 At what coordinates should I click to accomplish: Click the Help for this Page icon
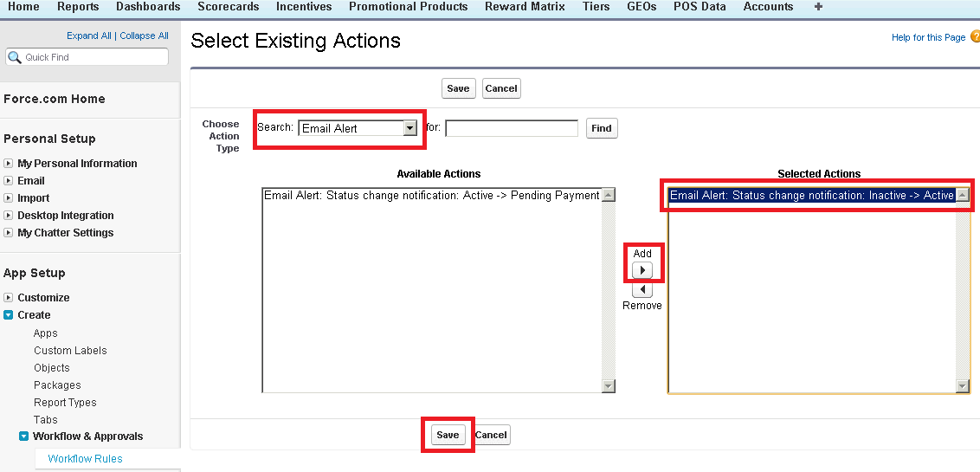(x=975, y=36)
